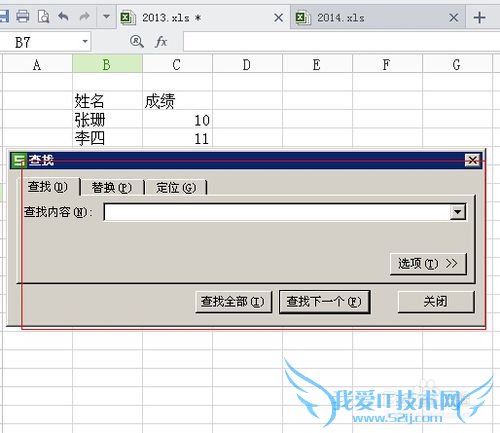Select the cell containing 李四
Image resolution: width=500 pixels, height=433 pixels.
coord(107,138)
